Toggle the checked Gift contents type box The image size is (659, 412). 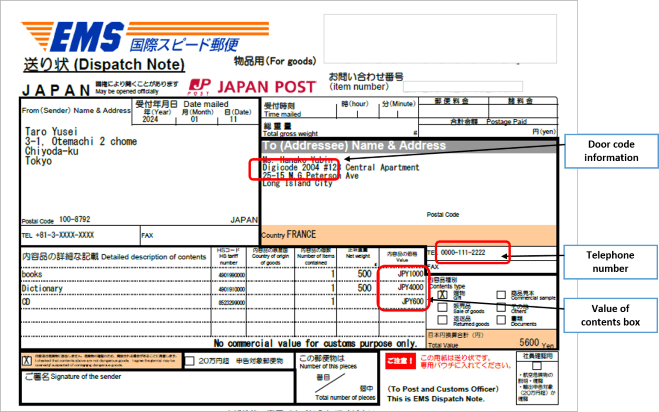(x=442, y=295)
